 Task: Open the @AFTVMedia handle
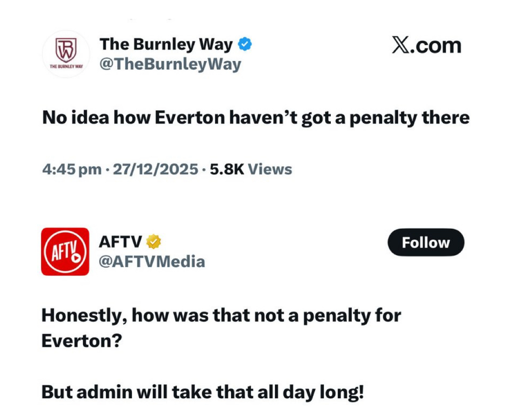pos(152,261)
